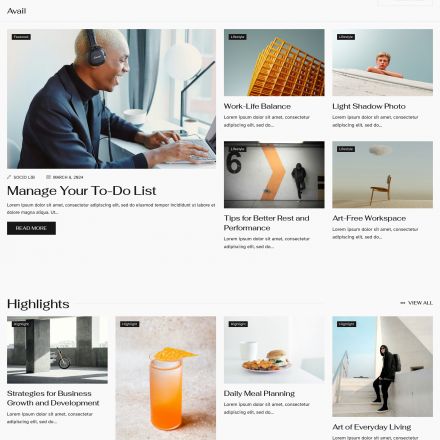
Task: Open Art of Everyday Living article
Action: (x=371, y=427)
